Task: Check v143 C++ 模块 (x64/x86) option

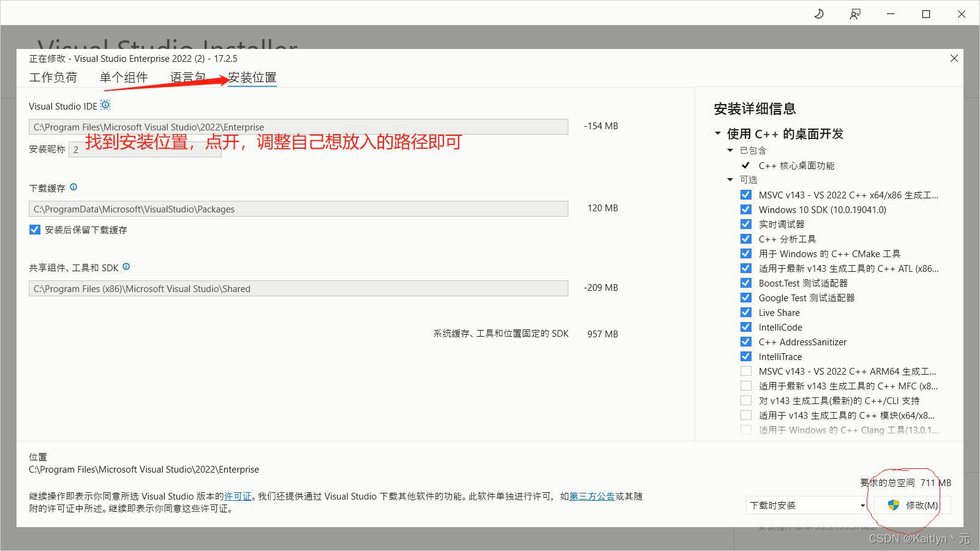Action: point(745,415)
